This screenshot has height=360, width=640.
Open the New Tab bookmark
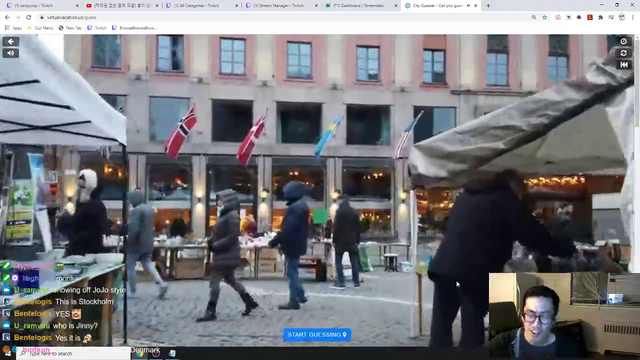[x=70, y=28]
